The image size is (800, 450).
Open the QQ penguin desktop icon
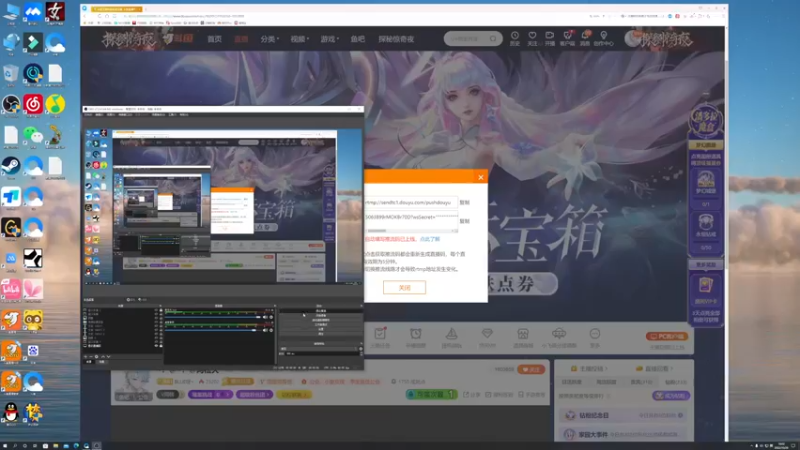[x=11, y=413]
